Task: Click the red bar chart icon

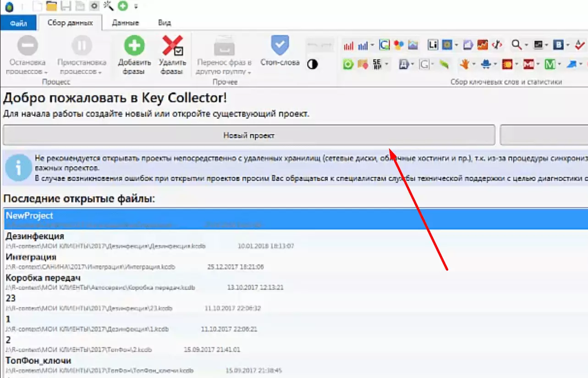Action: (348, 45)
